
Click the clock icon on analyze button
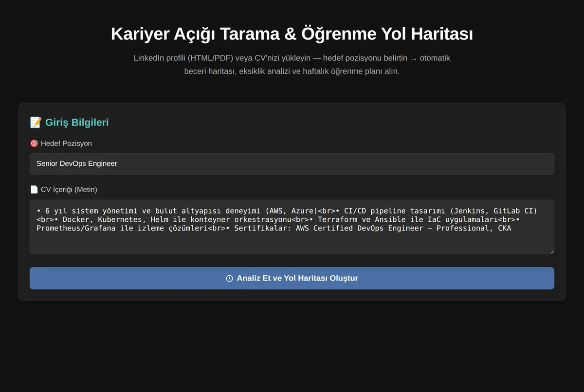coord(229,279)
